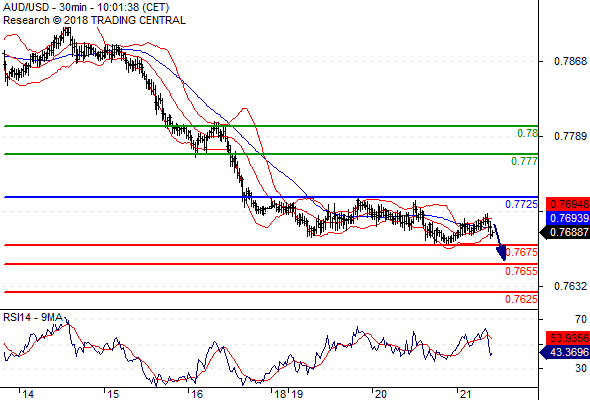Click the red 53.9356 RSI average tag

[568, 338]
